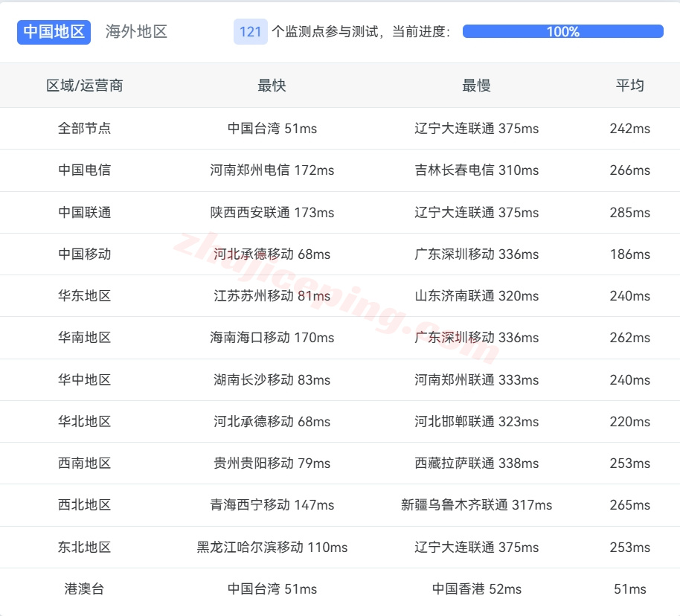Sort by the 最慢 column header
680x616 pixels.
tap(476, 86)
